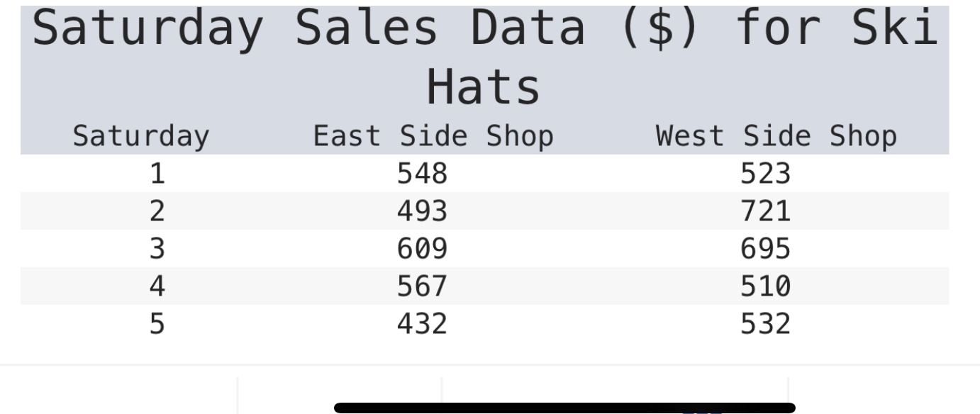Tap the East Side value 609
The height and width of the screenshot is (414, 980).
coord(422,249)
